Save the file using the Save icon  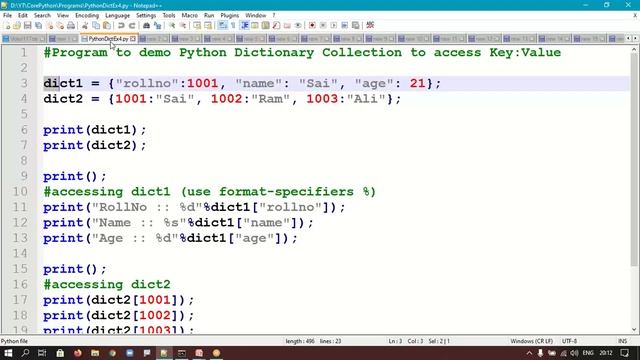point(27,25)
